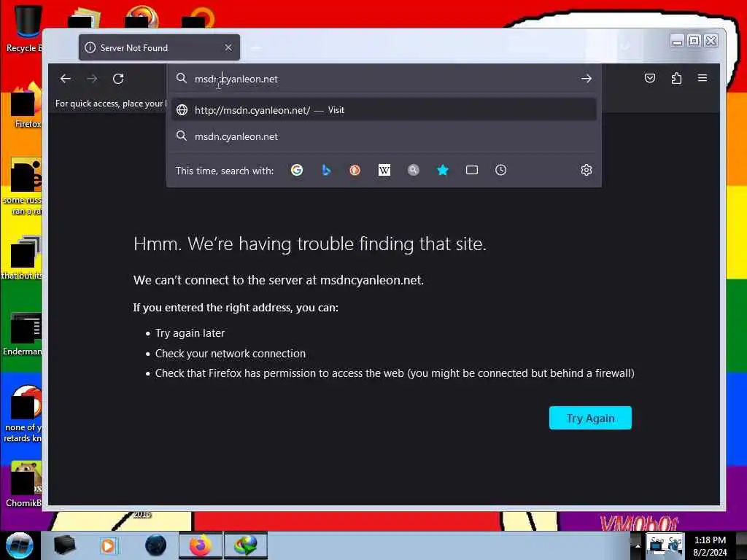Screen dimensions: 747x560
Task: Search open tabs using the tab icon
Action: (472, 170)
